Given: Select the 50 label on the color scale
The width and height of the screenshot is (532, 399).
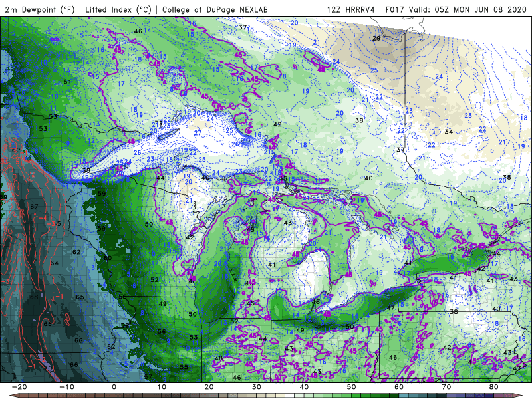Looking at the screenshot, I should coord(352,387).
